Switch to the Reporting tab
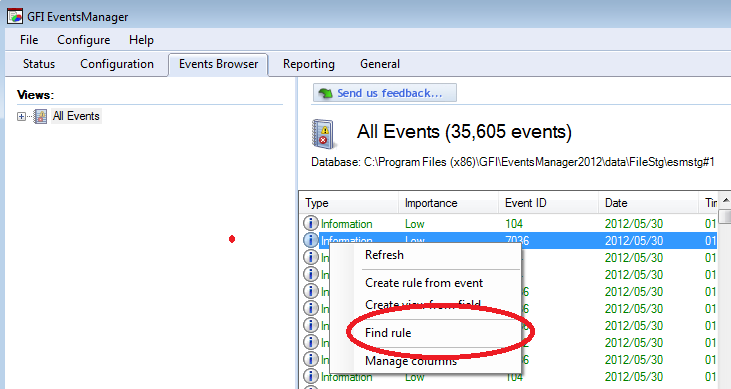 click(309, 64)
